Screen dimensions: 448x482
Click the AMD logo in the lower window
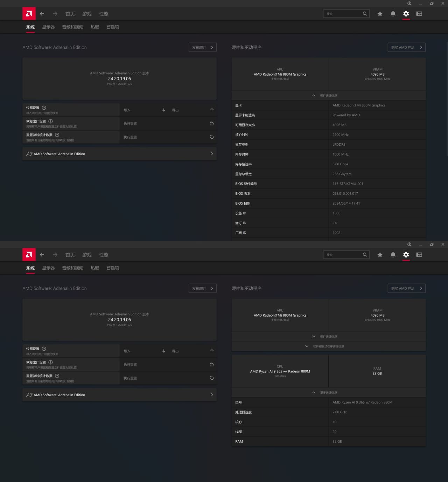pos(29,255)
